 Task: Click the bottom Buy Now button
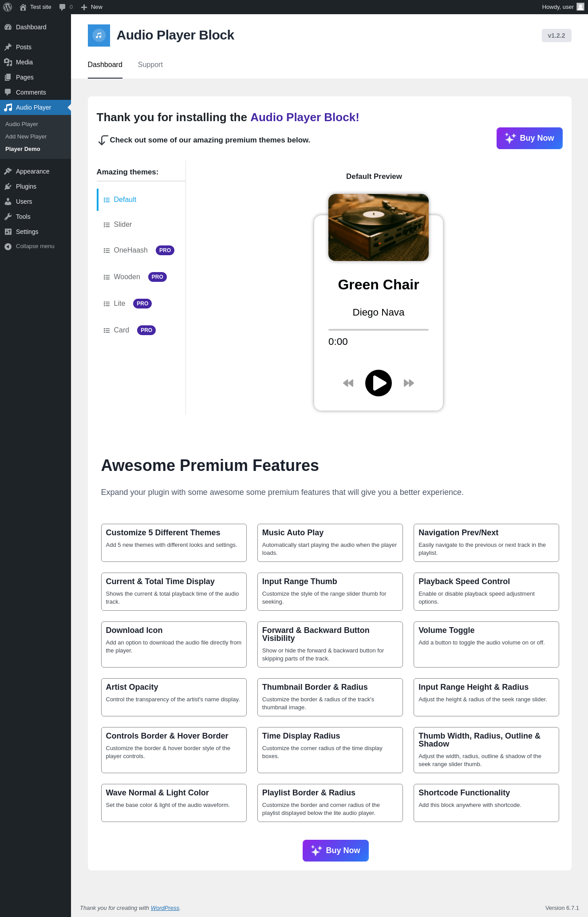pos(335,850)
